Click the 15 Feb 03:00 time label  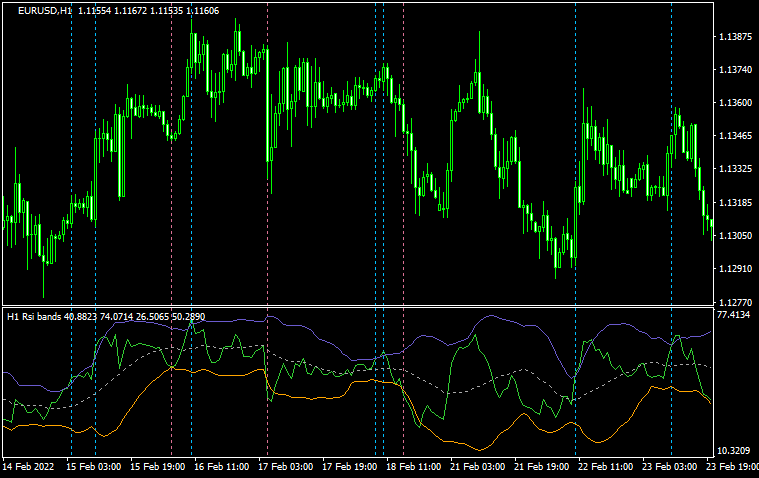click(93, 466)
